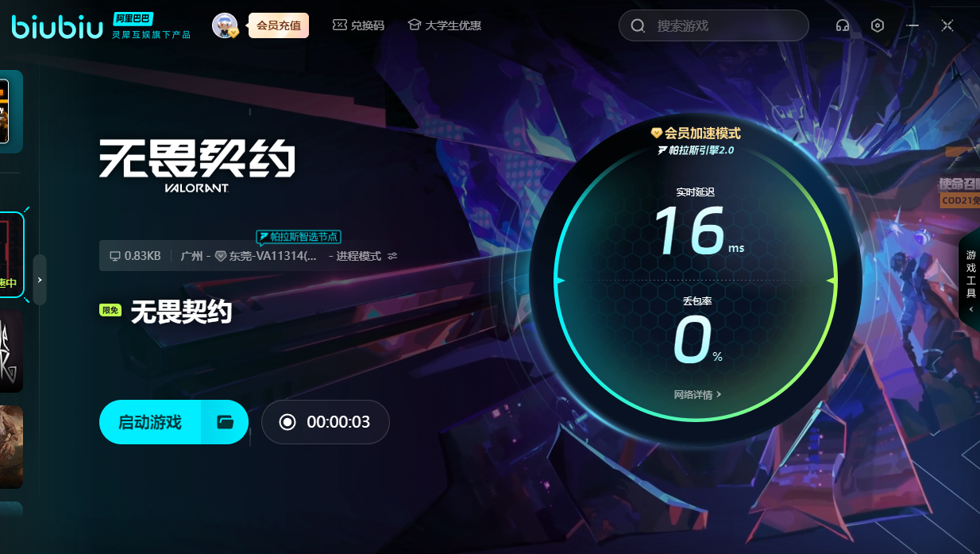980x554 pixels.
Task: Open the COD21 promotional banner
Action: coord(959,192)
